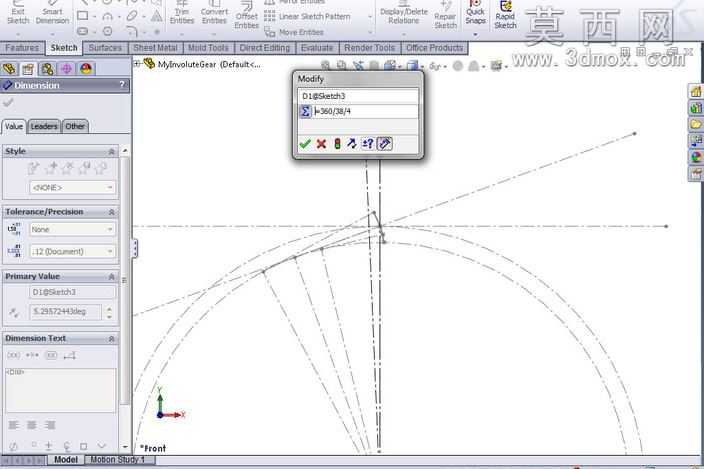
Task: Open the Office Products ribbon tab
Action: click(x=435, y=48)
